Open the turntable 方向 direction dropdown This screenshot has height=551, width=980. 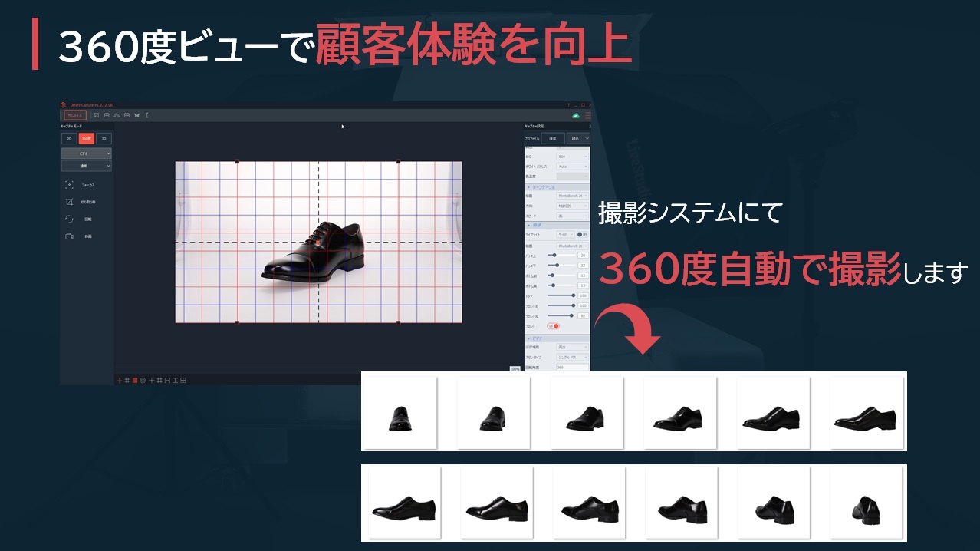click(x=572, y=206)
